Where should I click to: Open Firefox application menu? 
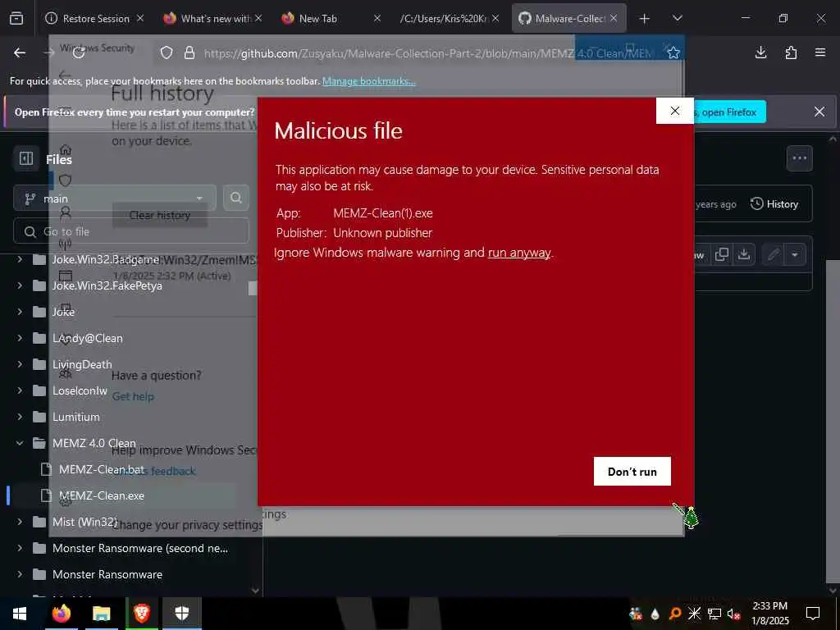click(820, 52)
